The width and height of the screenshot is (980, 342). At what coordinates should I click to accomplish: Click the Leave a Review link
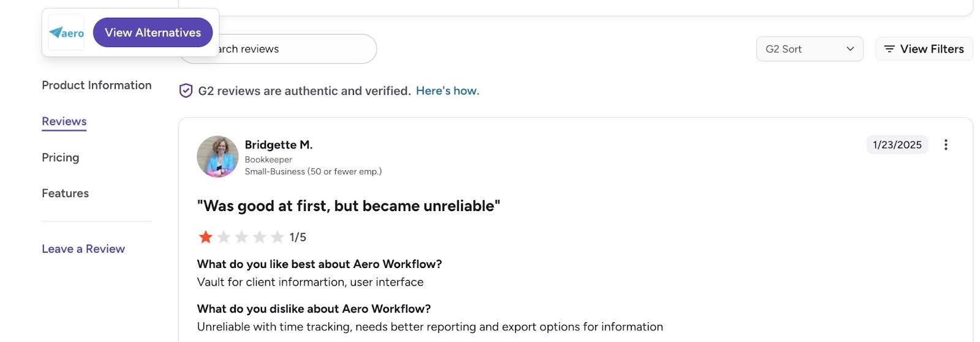click(83, 249)
